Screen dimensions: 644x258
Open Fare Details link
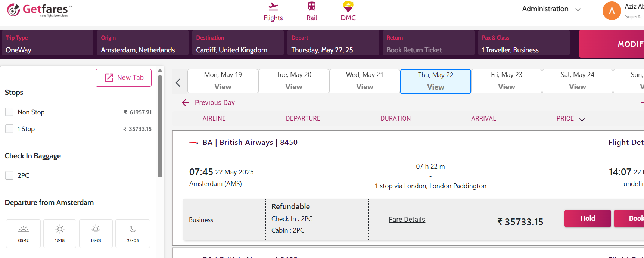pos(407,220)
